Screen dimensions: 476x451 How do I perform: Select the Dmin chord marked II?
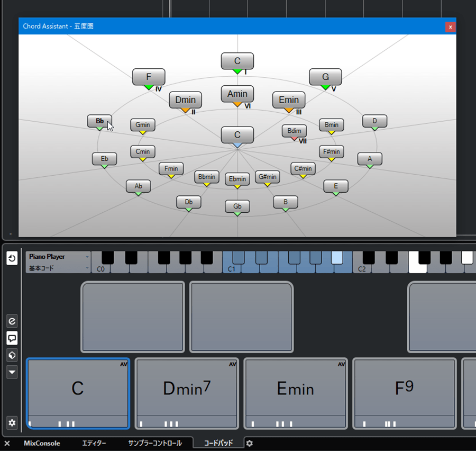point(186,100)
